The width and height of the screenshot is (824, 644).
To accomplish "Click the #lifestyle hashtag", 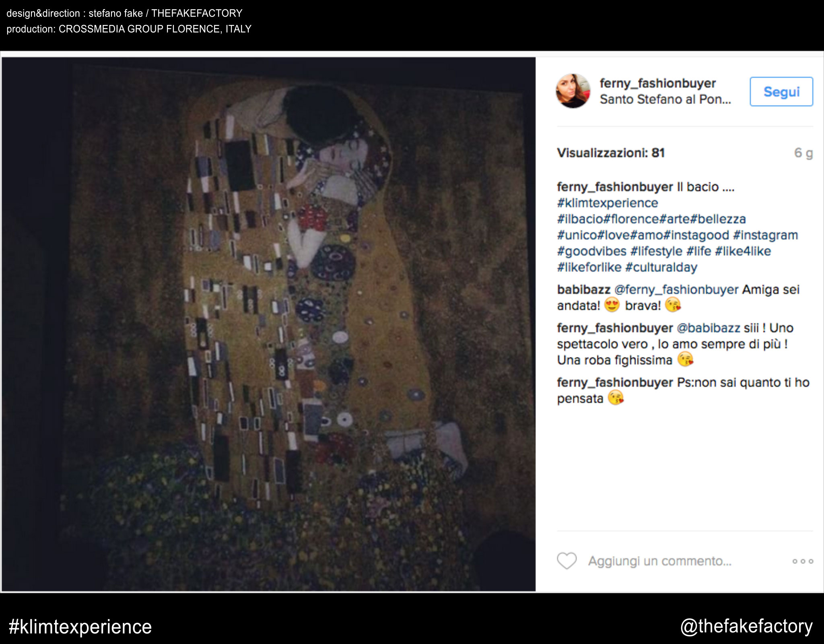I will 656,251.
